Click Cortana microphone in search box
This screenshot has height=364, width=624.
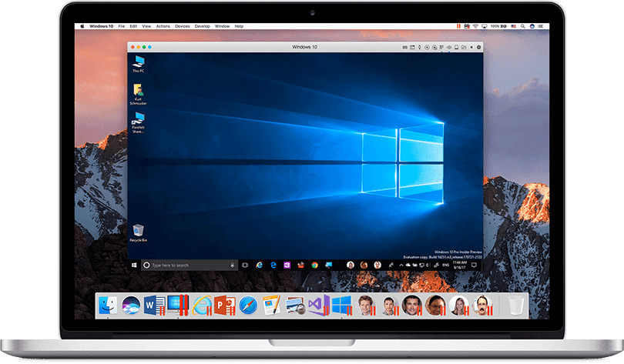233,265
